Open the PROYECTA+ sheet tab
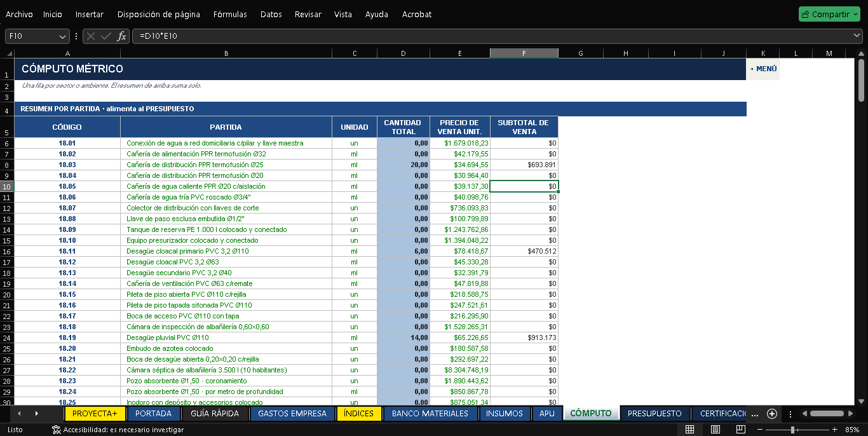The image size is (868, 436). tap(95, 414)
